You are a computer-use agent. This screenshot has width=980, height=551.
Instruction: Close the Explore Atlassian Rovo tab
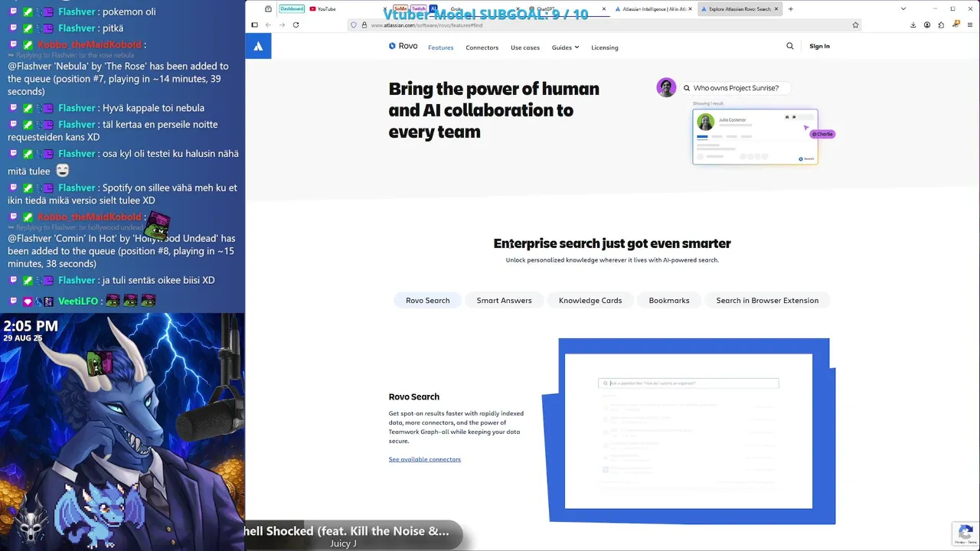(776, 9)
